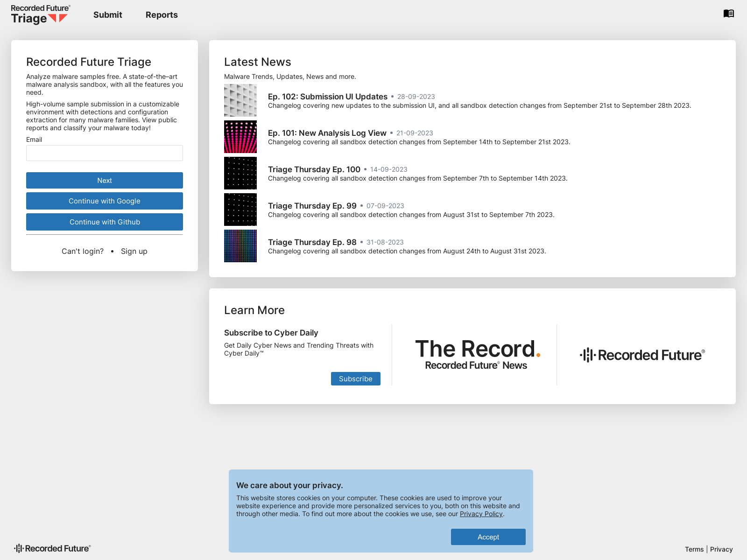747x560 pixels.
Task: Open the Terms footer link
Action: point(694,549)
